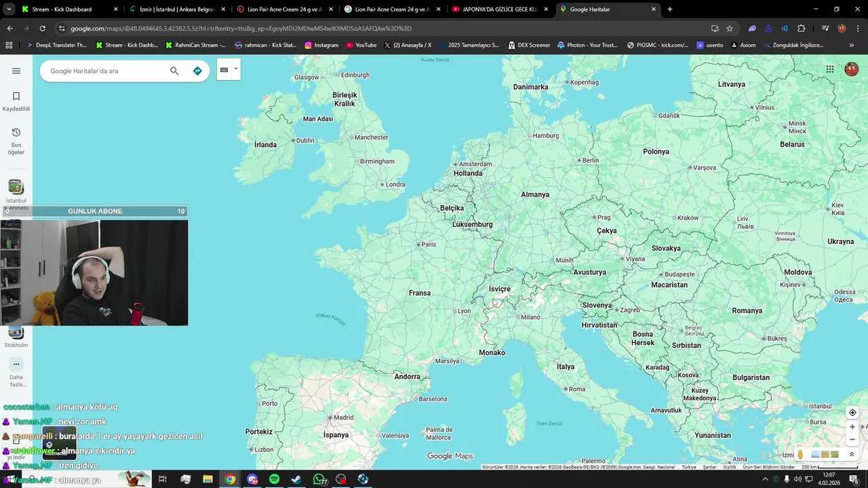This screenshot has height=488, width=868.
Task: Zoom out of the map with minus
Action: point(852,439)
